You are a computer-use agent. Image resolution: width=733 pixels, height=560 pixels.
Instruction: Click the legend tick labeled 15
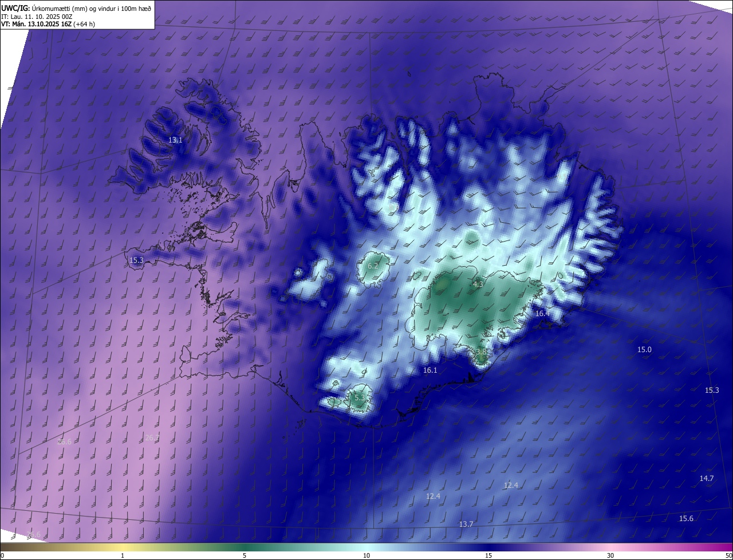(488, 555)
